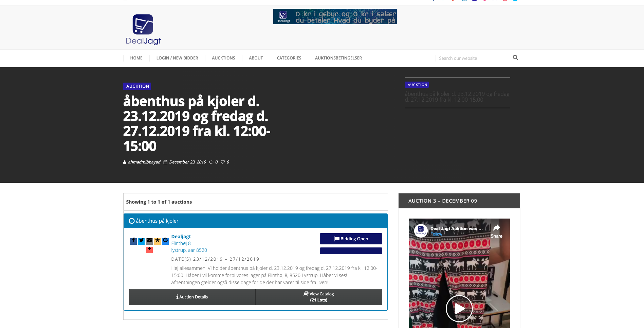
Task: View Catalog with 21 lots
Action: tap(318, 297)
